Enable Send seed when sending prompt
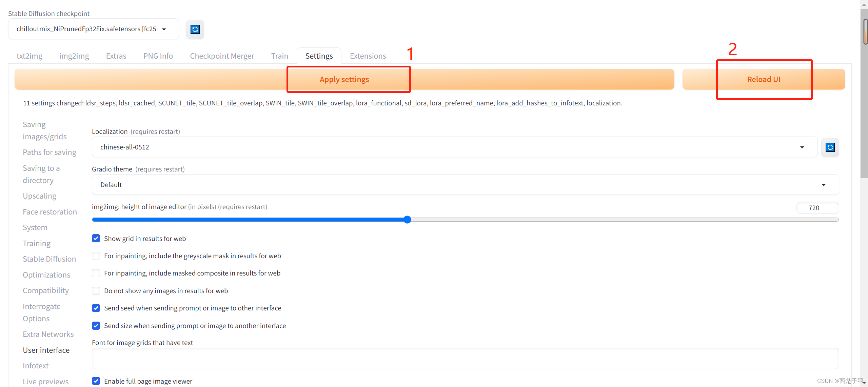 (96, 308)
